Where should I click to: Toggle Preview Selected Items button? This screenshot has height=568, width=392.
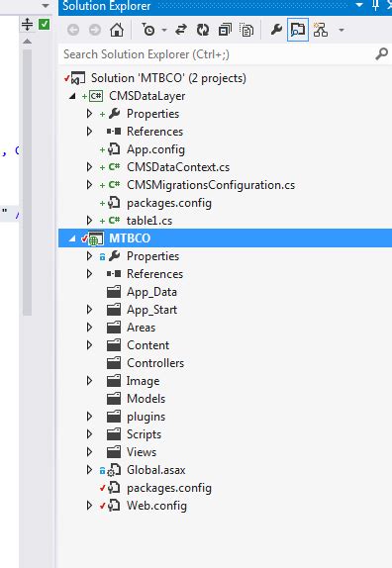pyautogui.click(x=298, y=30)
